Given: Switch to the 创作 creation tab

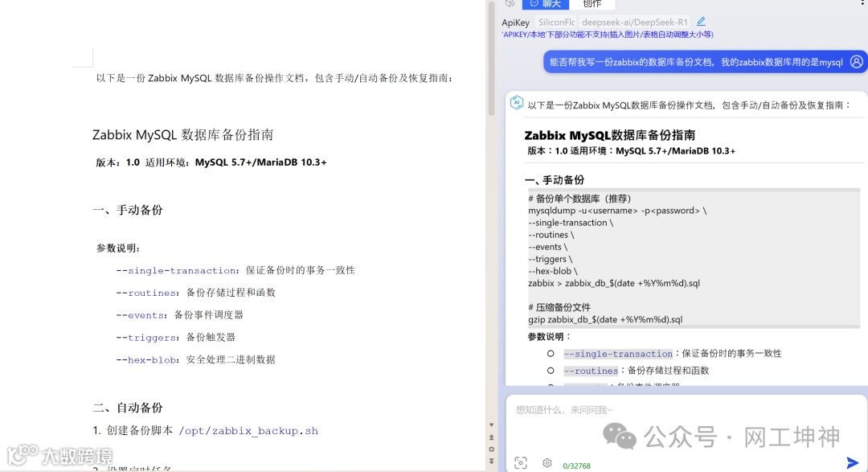Looking at the screenshot, I should tap(592, 4).
